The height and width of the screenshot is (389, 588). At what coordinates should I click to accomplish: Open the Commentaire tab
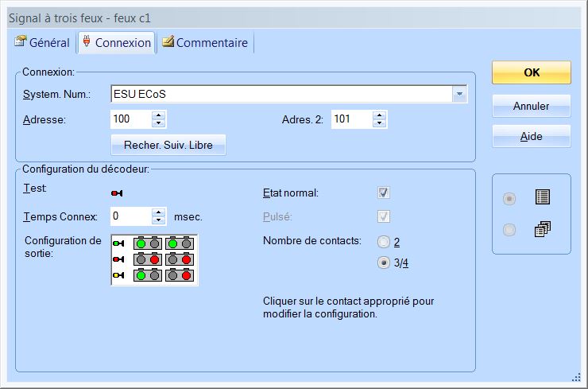pos(205,42)
